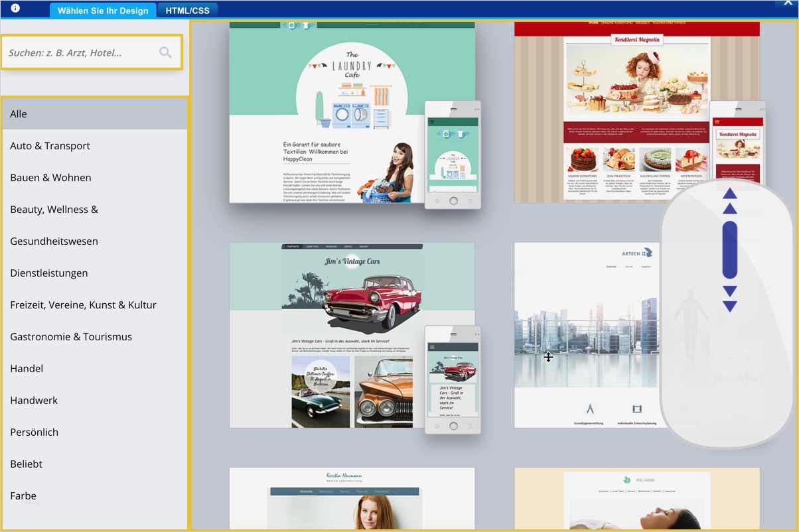Filter by Freizeit, Vereine, Kunst & Kultur
The height and width of the screenshot is (532, 799).
[95, 305]
